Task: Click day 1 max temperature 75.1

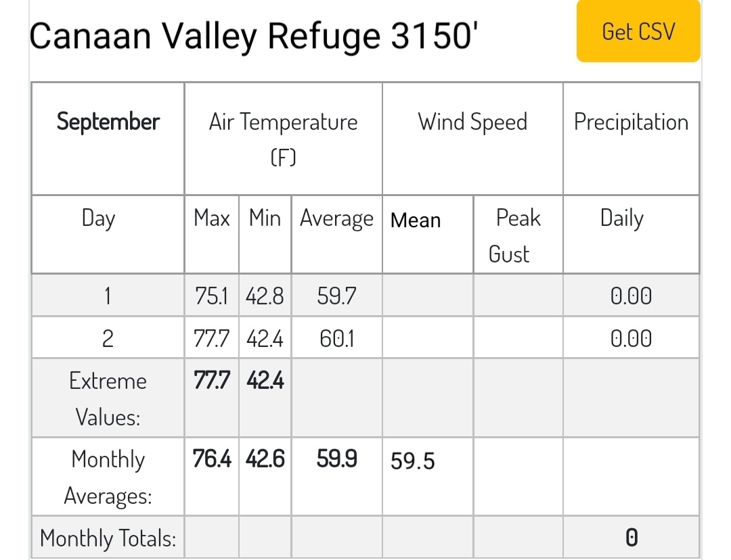Action: click(x=212, y=296)
